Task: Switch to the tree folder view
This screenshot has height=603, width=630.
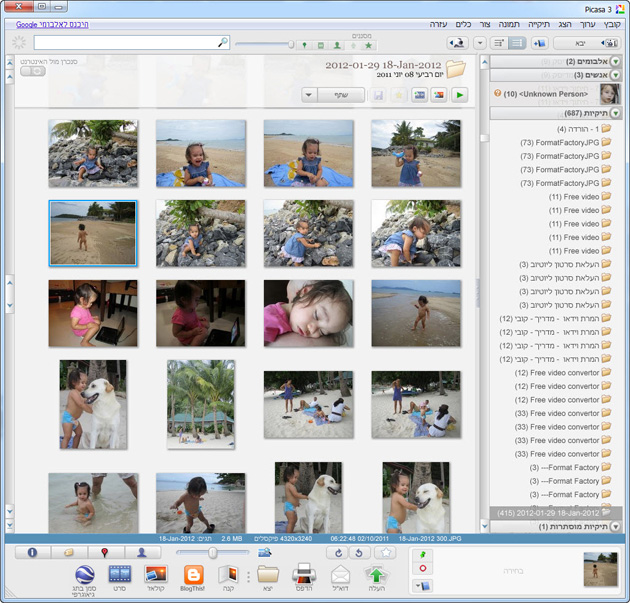Action: (499, 43)
